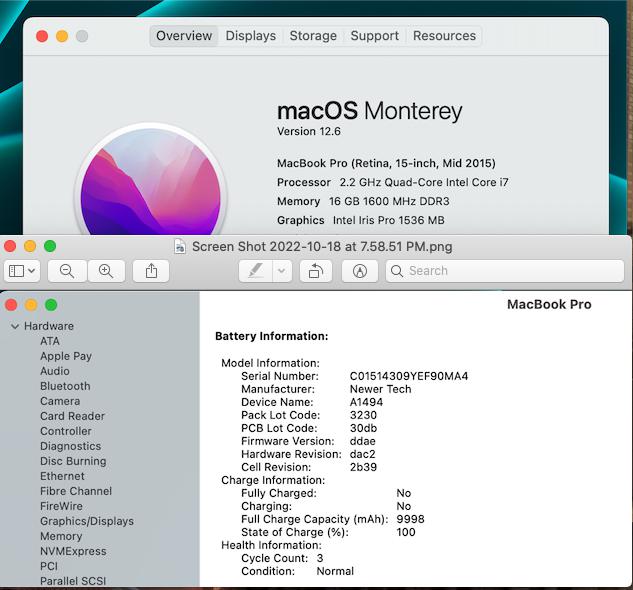The image size is (633, 590).
Task: Click the Version 12.6 text
Action: pyautogui.click(x=309, y=132)
